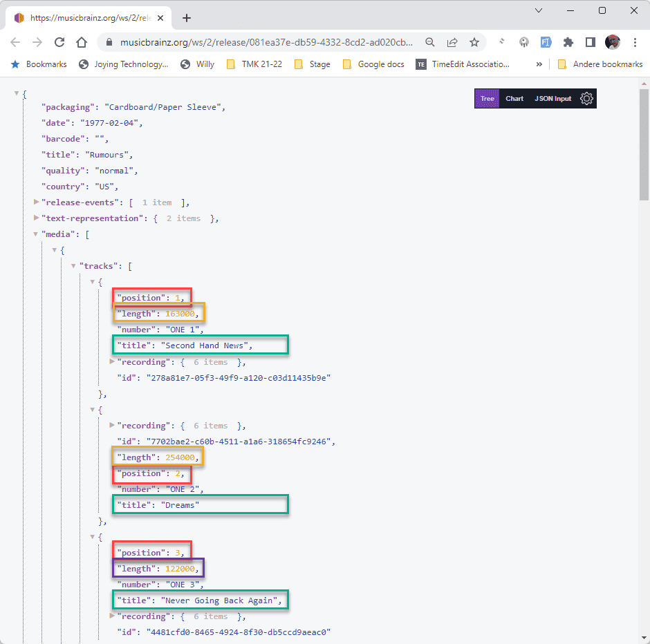Go forward with the browser forward arrow
Viewport: 650px width, 644px height.
point(37,42)
